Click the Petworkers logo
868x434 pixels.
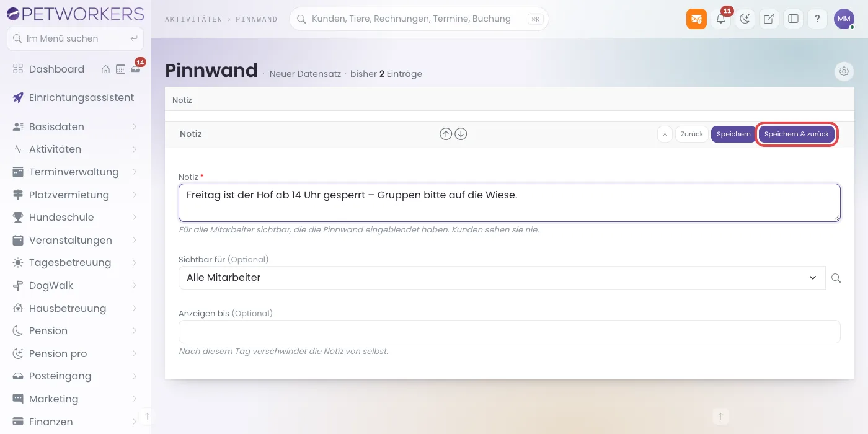click(x=75, y=13)
